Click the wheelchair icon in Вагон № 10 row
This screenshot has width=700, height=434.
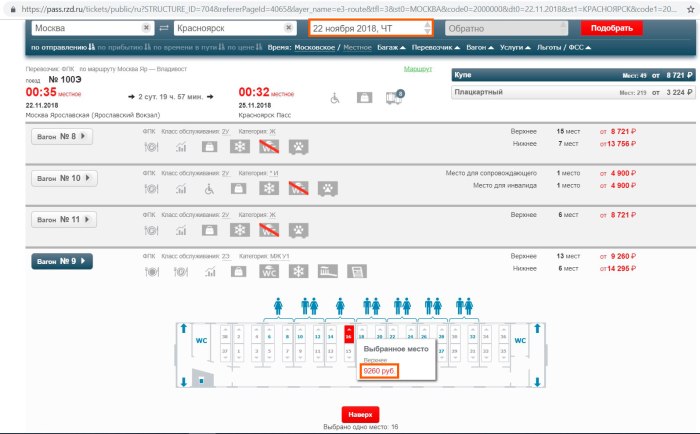[x=209, y=189]
